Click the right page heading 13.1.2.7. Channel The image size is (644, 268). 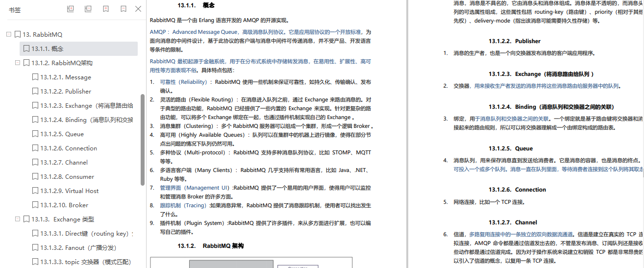(x=513, y=222)
